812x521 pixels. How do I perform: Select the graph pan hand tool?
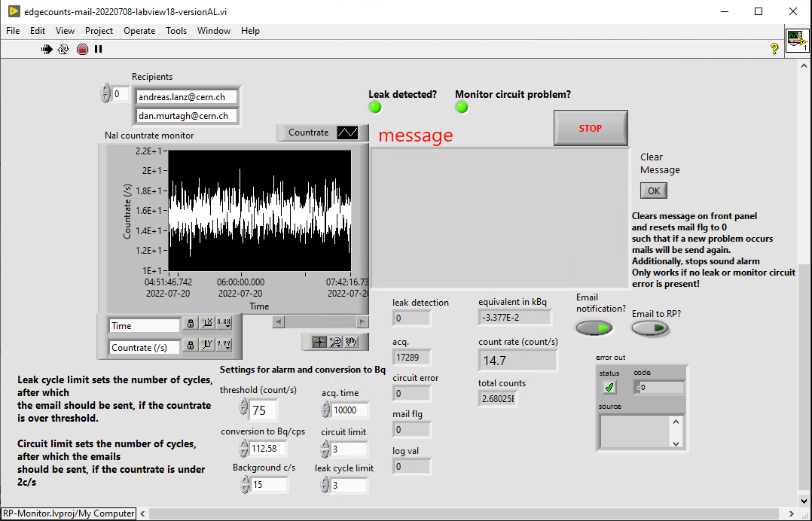[350, 342]
